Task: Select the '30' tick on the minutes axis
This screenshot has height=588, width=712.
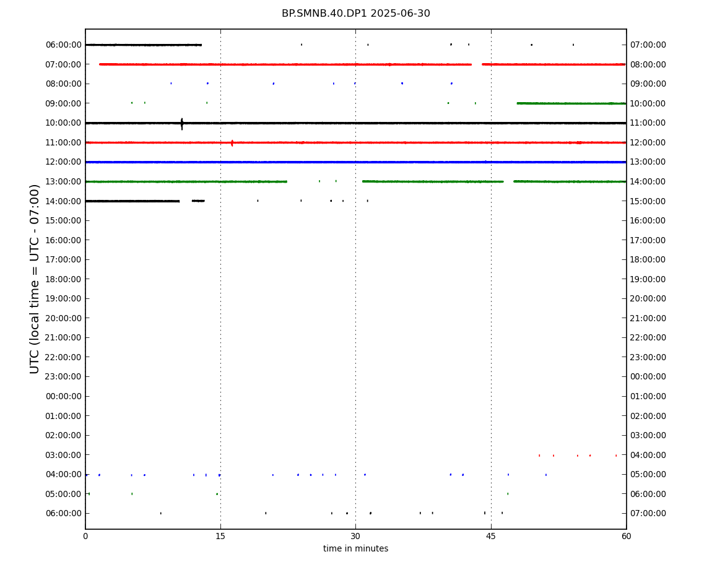Action: click(355, 536)
